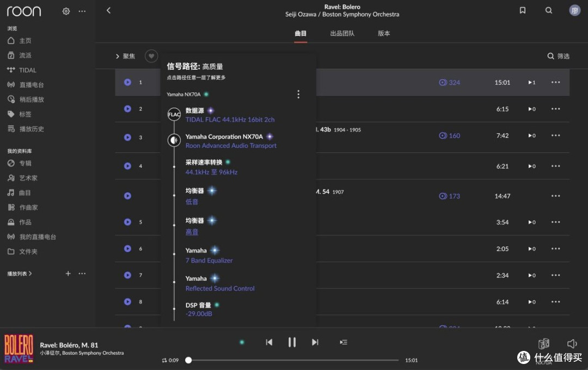Open Roon settings gear
This screenshot has width=588, height=370.
coord(66,11)
